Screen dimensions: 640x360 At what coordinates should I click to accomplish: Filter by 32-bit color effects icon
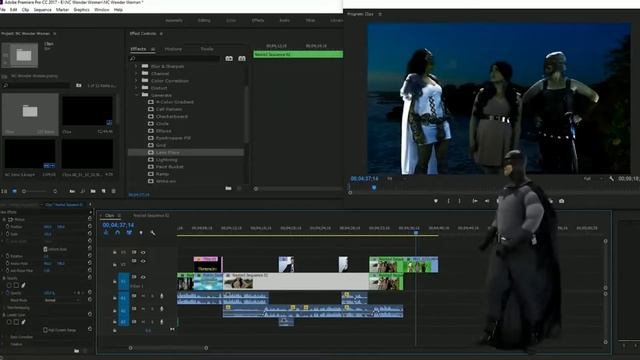[x=242, y=58]
